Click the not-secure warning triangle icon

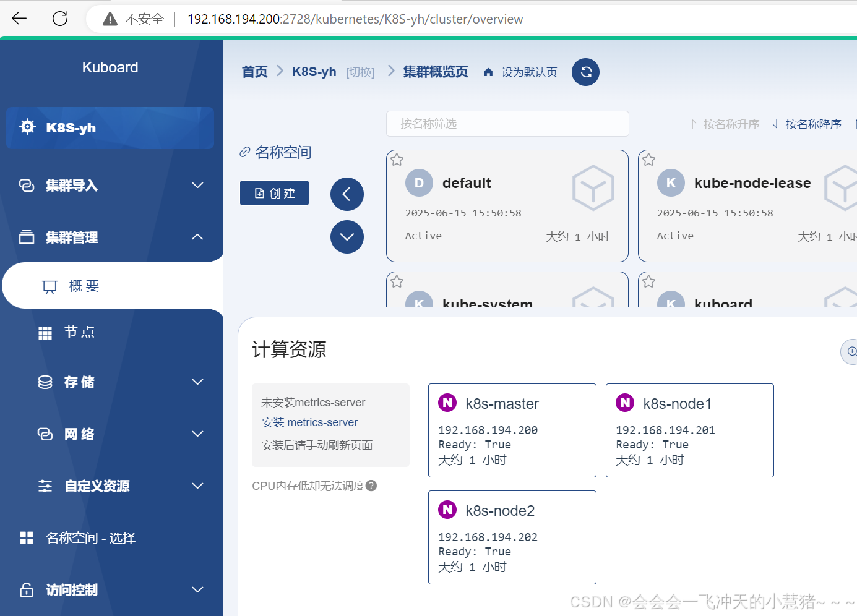point(110,19)
